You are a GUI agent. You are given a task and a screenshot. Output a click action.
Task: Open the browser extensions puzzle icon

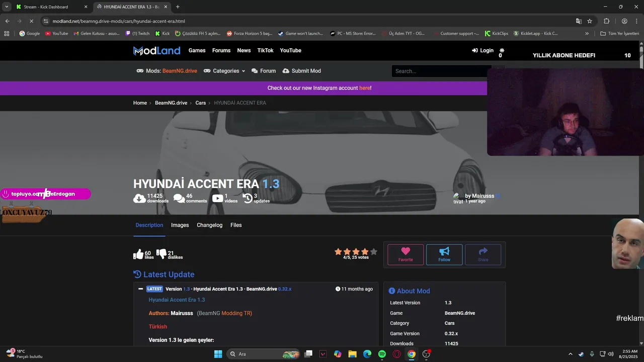click(606, 21)
